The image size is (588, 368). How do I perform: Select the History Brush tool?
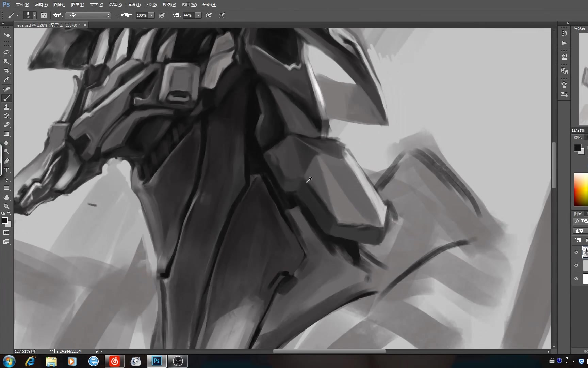pos(6,116)
